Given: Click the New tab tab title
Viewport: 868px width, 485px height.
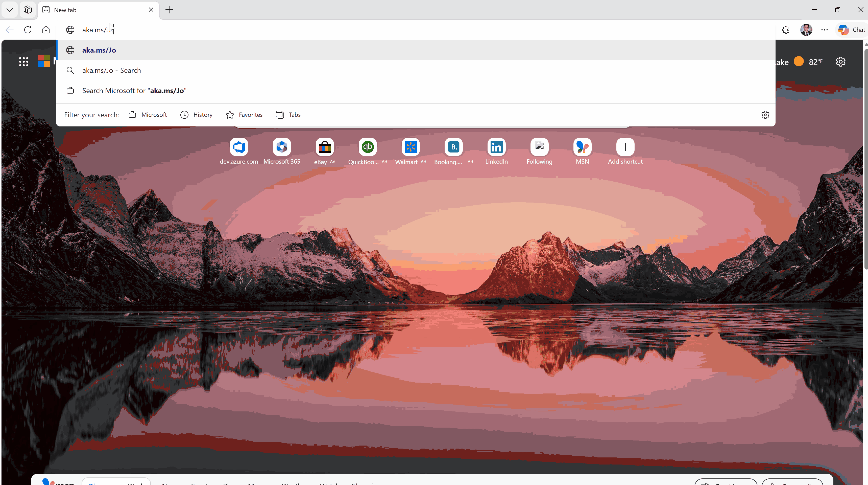Looking at the screenshot, I should pyautogui.click(x=65, y=10).
